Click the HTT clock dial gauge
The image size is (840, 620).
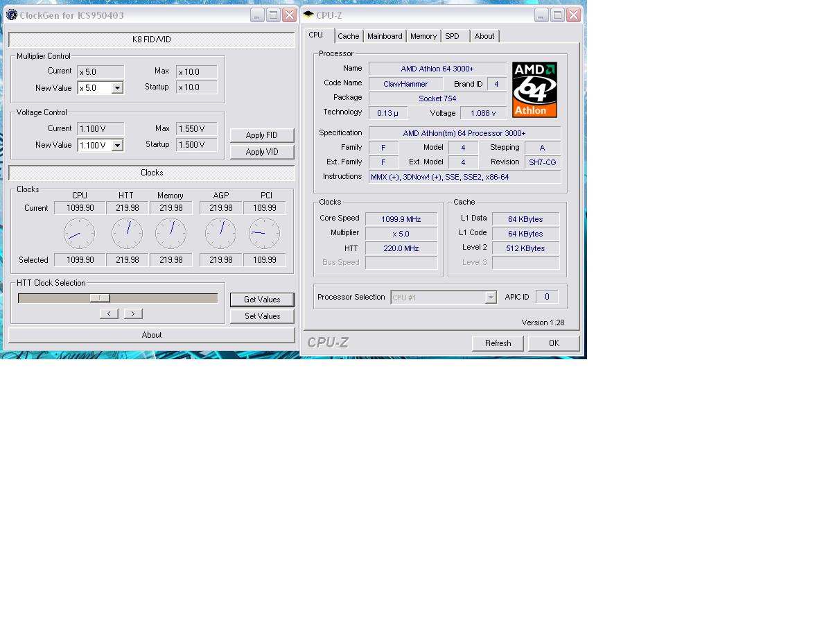[127, 234]
